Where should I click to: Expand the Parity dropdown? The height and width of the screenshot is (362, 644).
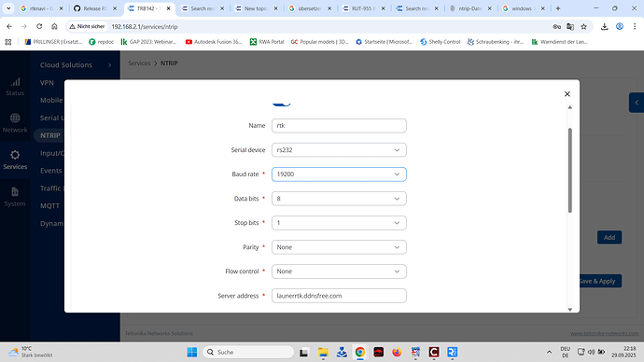339,247
